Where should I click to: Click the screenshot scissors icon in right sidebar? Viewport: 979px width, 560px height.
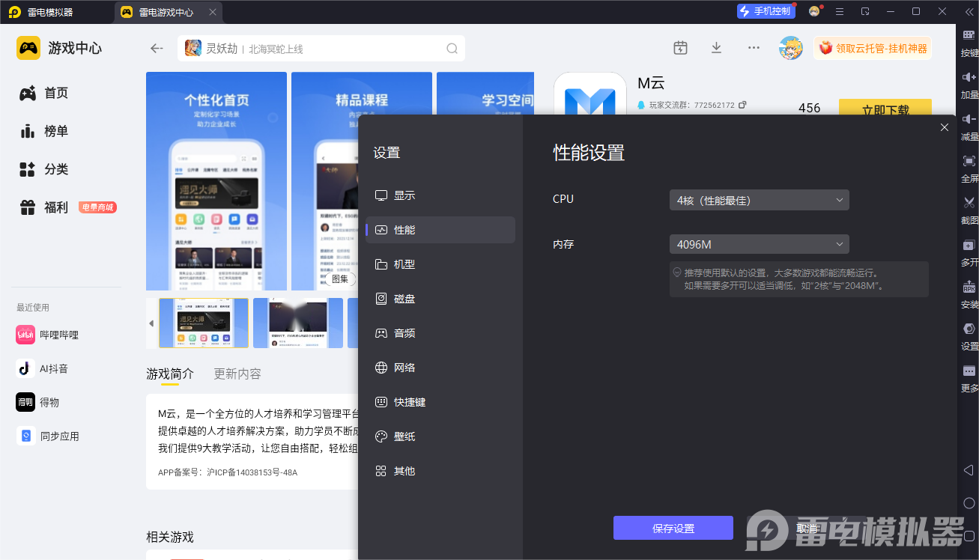pos(969,203)
